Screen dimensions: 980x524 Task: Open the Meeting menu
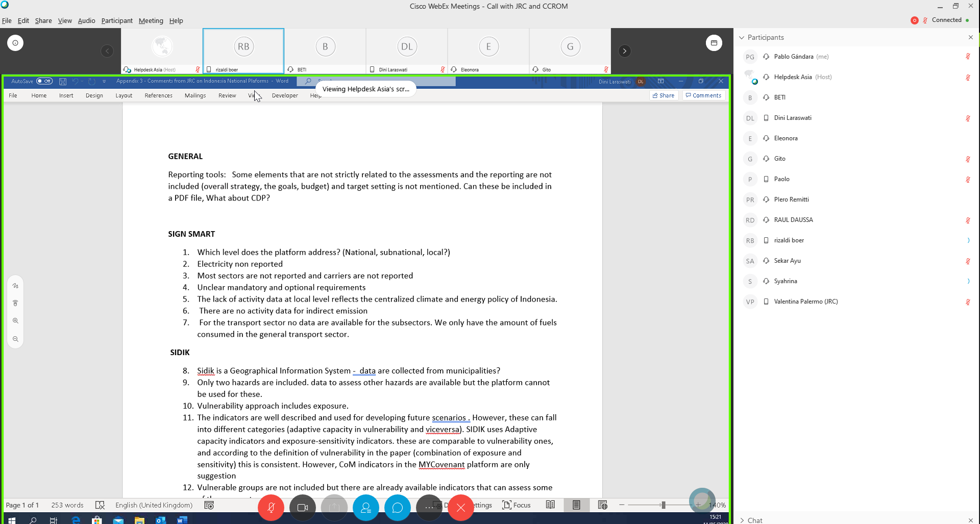(151, 21)
